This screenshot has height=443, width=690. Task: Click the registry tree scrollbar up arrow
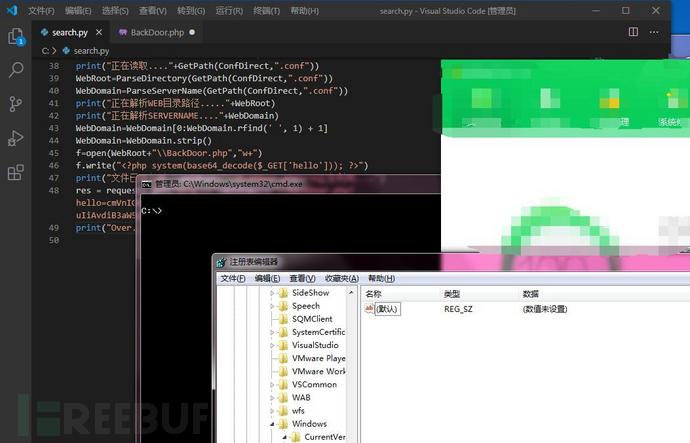pos(351,293)
